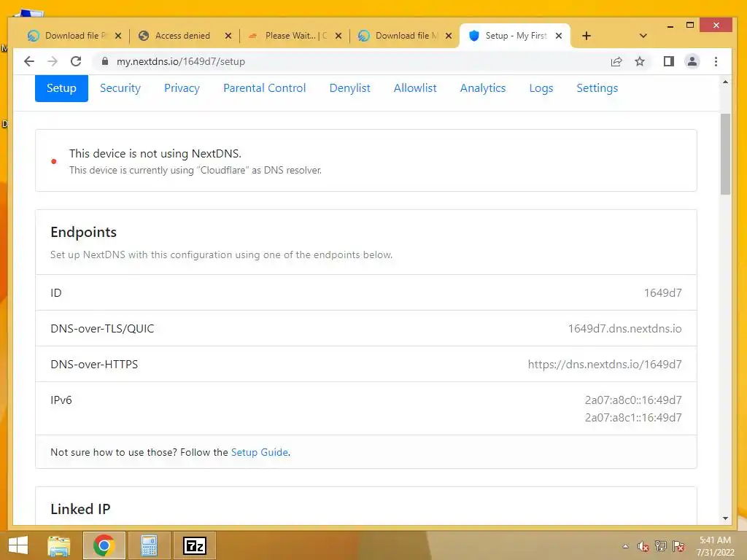
Task: Open 7-Zip from the taskbar
Action: pos(194,545)
